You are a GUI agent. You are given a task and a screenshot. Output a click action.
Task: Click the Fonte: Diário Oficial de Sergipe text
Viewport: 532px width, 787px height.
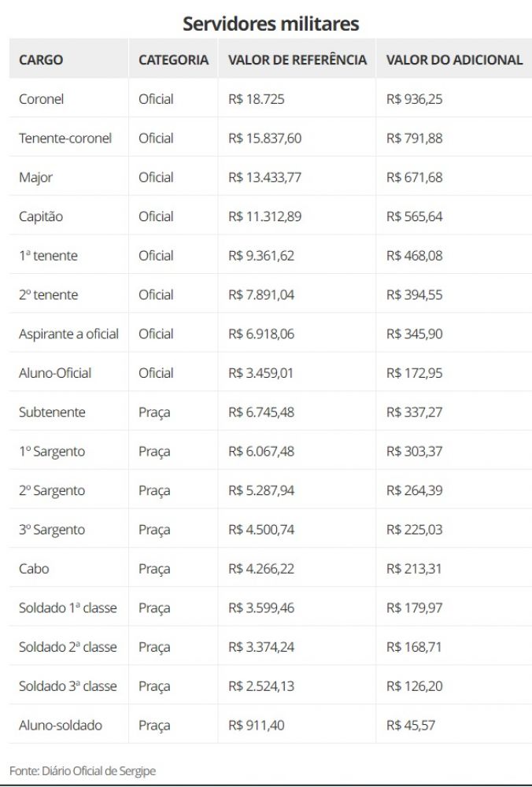[x=83, y=771]
